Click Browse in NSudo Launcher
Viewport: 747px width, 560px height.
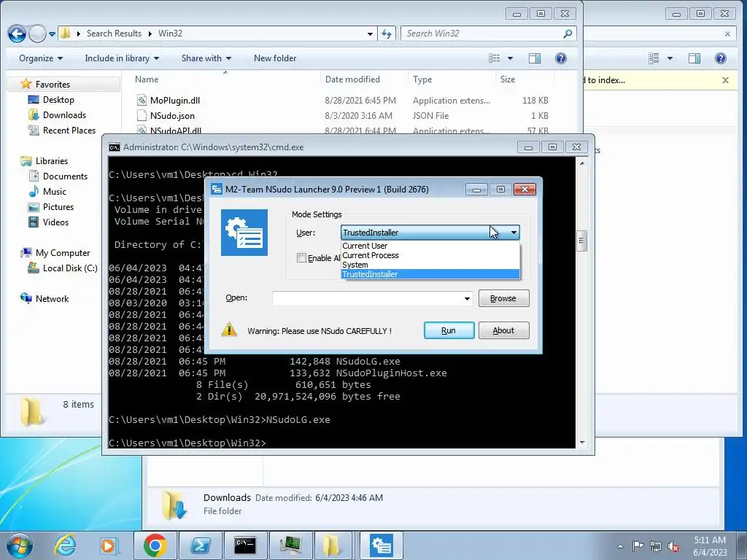click(x=503, y=298)
